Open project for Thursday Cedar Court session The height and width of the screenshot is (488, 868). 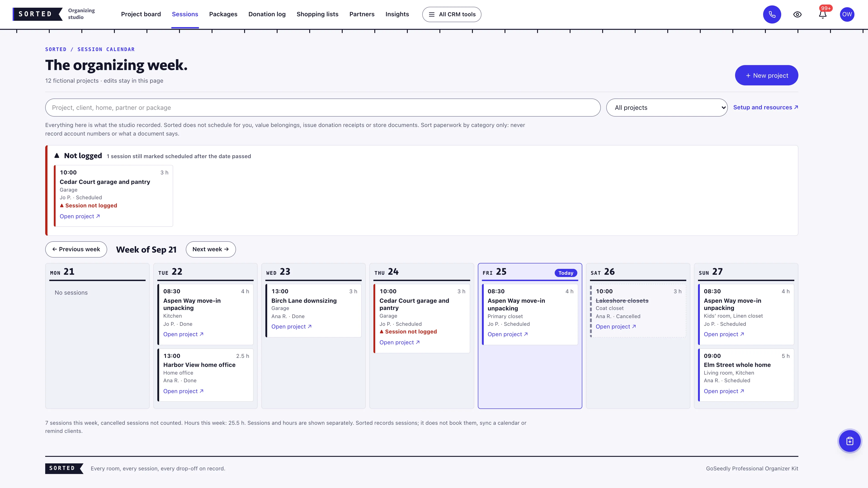[399, 342]
